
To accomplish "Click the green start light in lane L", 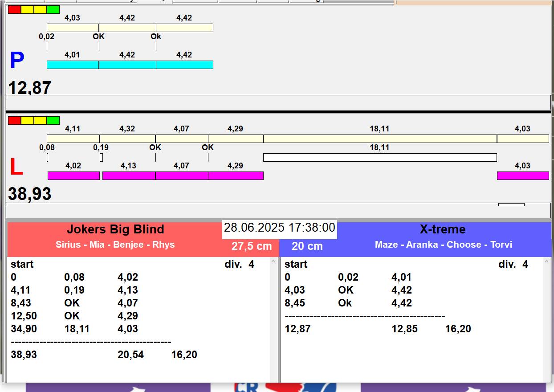I will tap(53, 120).
